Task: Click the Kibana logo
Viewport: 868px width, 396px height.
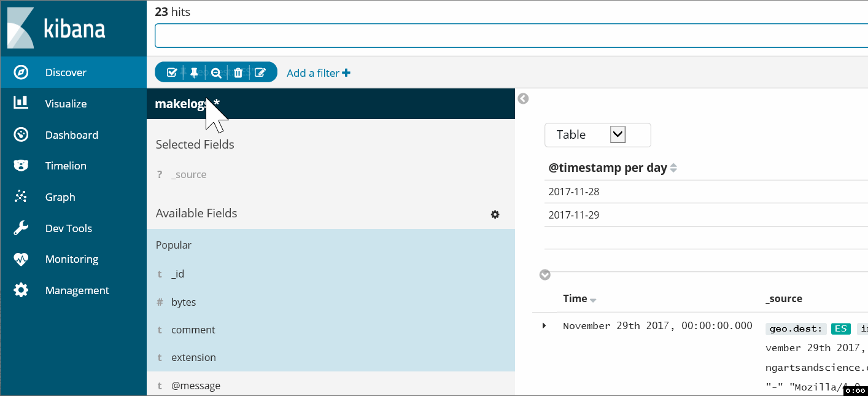Action: pos(56,28)
